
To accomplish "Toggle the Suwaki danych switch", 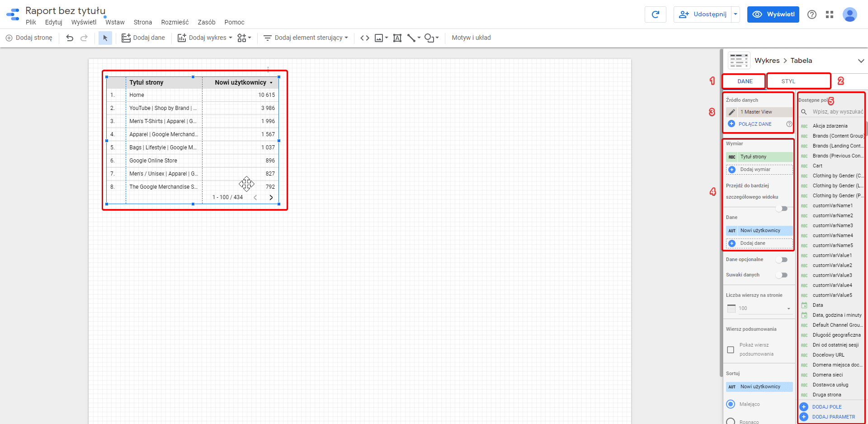I will [782, 275].
